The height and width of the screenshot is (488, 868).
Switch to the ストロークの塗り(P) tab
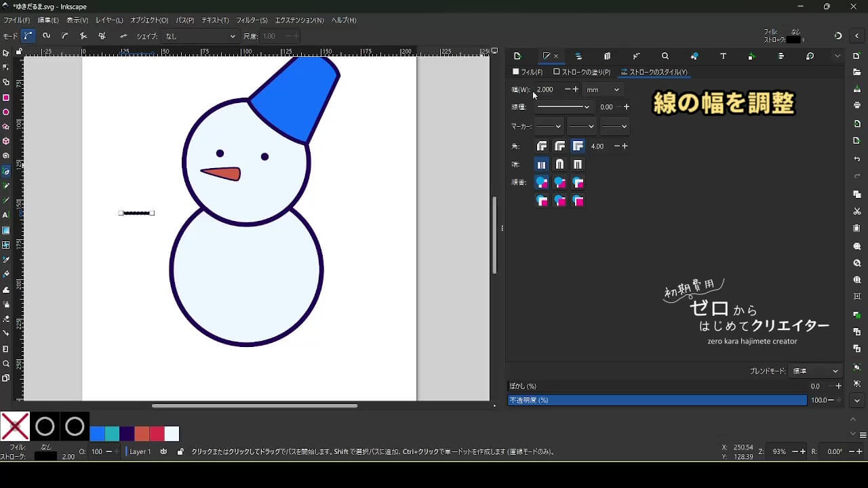(582, 72)
